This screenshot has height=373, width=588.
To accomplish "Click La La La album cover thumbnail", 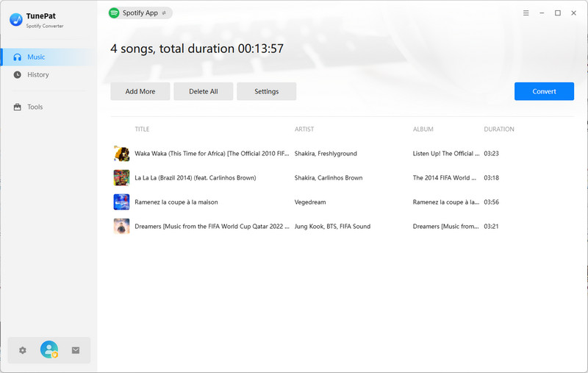I will 121,178.
